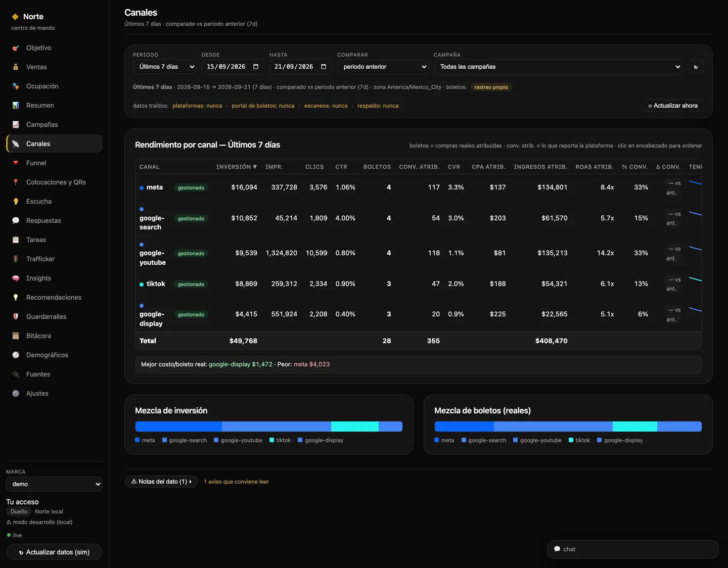Sort by CPA ATRIB. column header
Viewport: 728px width, 568px height.
(x=488, y=167)
